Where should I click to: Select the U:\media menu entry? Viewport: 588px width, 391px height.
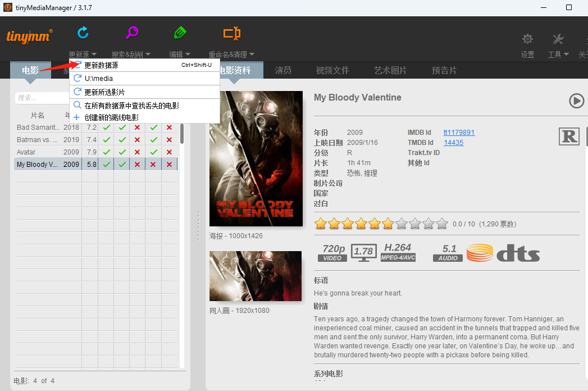[x=144, y=79]
